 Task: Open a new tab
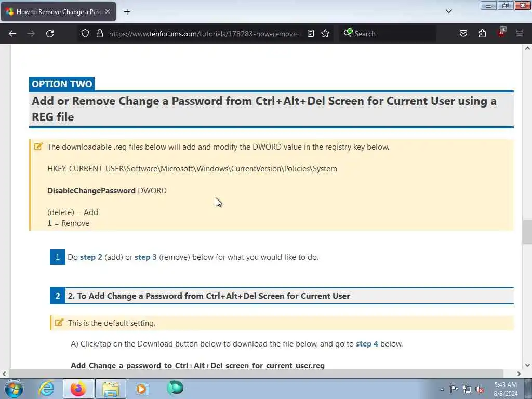point(127,12)
